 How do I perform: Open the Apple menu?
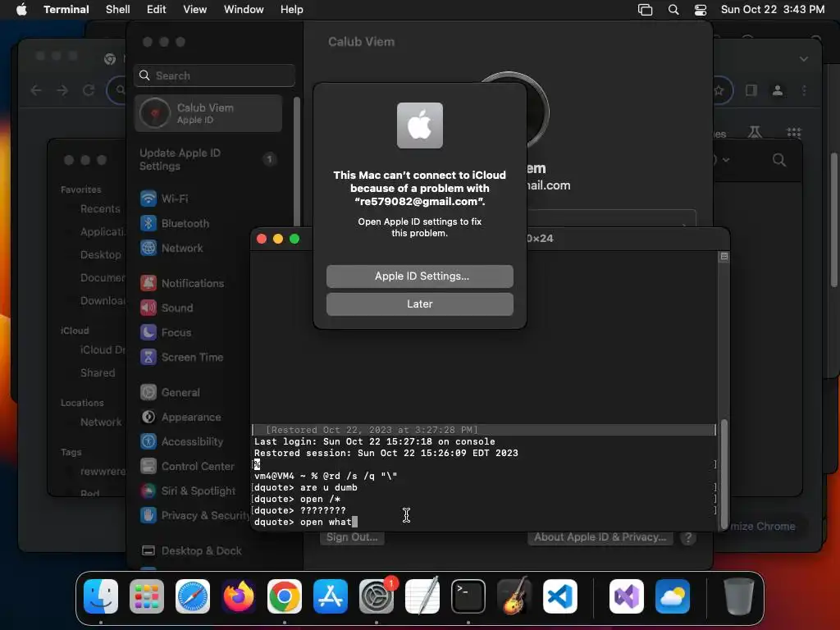21,10
